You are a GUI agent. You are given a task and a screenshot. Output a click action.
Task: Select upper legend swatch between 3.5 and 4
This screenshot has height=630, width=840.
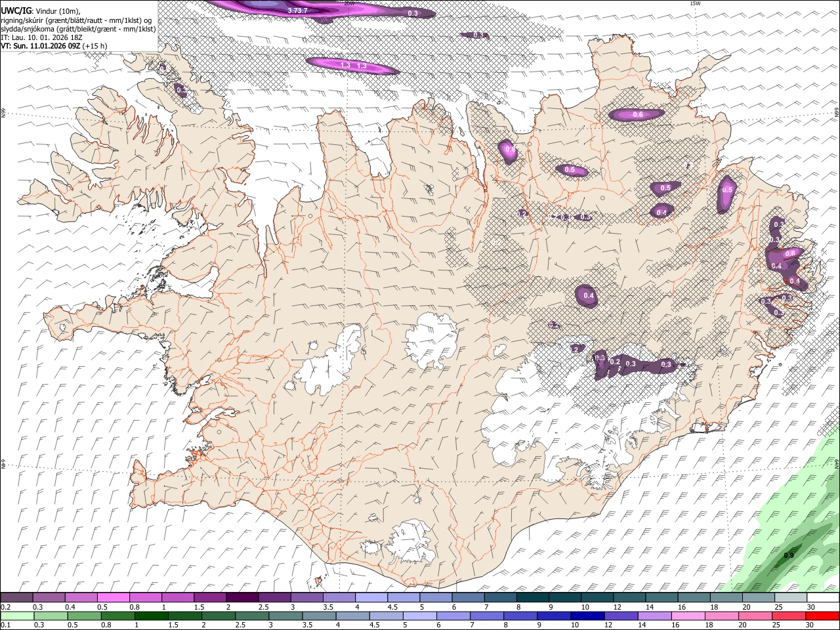coord(338,598)
